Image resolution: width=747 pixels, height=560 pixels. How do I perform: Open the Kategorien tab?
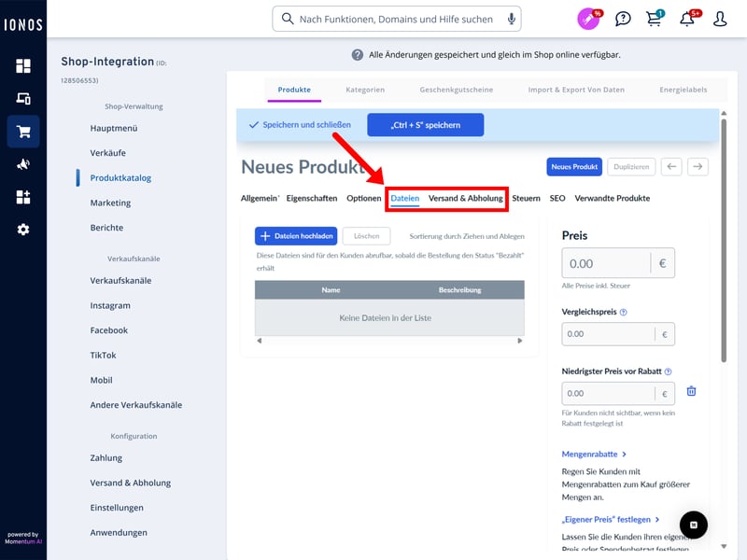pos(365,90)
